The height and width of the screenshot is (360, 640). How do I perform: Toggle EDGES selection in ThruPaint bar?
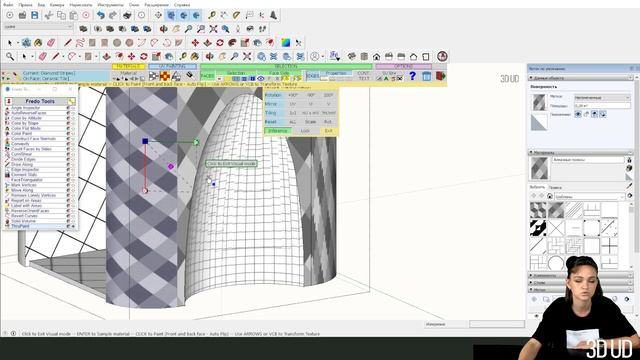[x=313, y=76]
